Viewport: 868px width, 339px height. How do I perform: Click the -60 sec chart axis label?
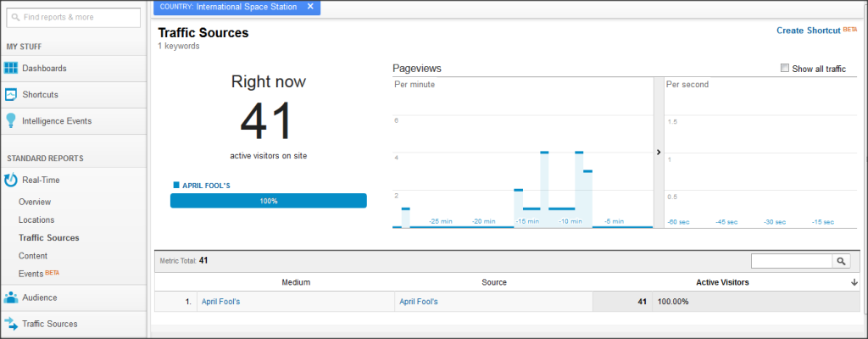[678, 221]
